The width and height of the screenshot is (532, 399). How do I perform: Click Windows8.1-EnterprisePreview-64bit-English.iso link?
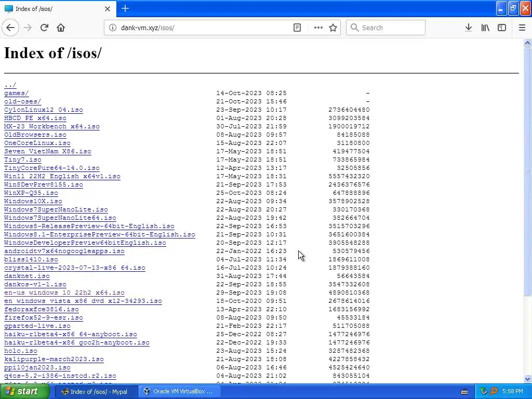(x=100, y=234)
